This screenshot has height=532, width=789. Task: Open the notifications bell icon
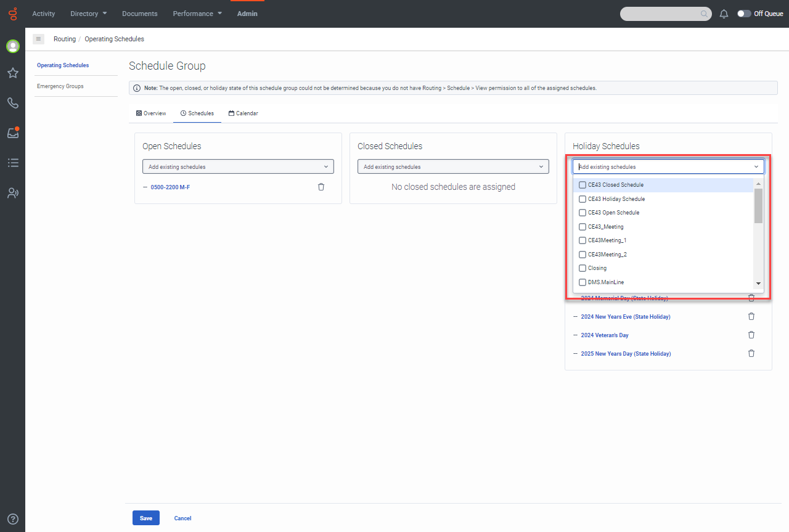724,14
